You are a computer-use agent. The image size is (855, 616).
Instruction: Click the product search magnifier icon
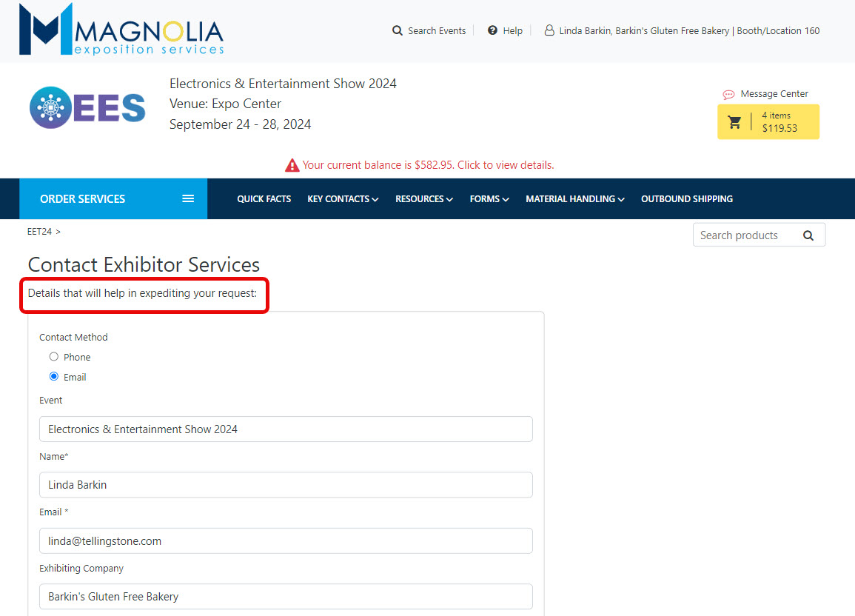[808, 235]
